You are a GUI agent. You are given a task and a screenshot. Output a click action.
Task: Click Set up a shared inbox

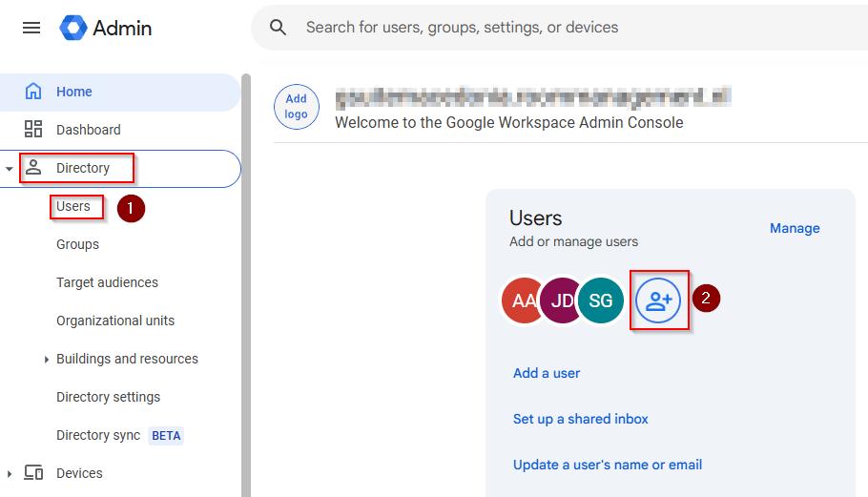581,419
